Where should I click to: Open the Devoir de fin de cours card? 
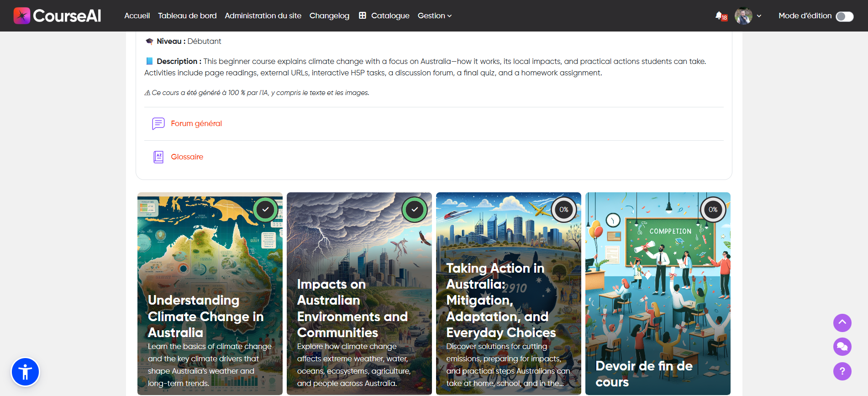tap(658, 293)
